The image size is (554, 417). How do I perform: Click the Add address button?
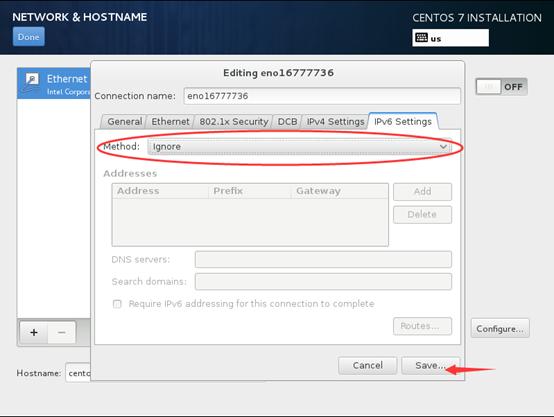tap(422, 192)
